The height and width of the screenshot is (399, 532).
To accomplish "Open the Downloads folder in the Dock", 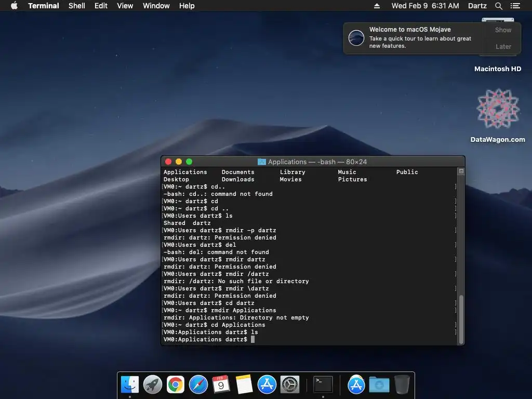I will pos(379,384).
